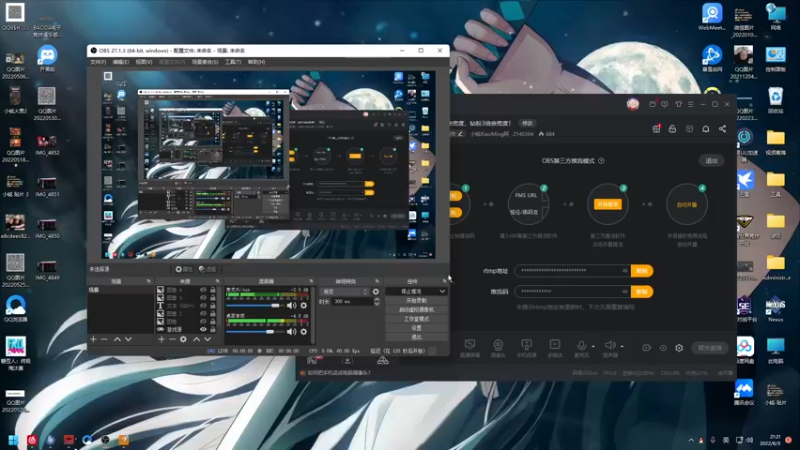Copy rtmp address with orange button
The width and height of the screenshot is (800, 450).
(642, 270)
